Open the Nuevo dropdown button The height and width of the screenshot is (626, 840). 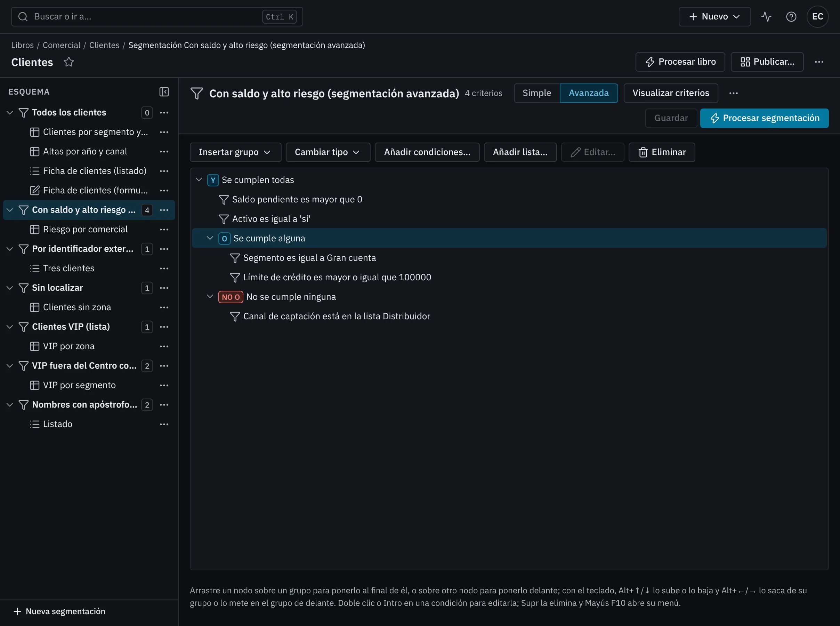click(x=714, y=17)
